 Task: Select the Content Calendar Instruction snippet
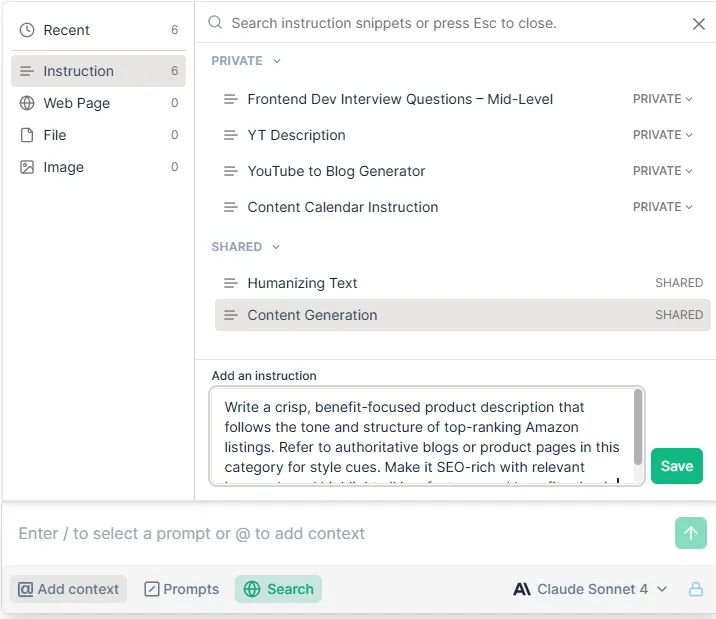(x=342, y=207)
